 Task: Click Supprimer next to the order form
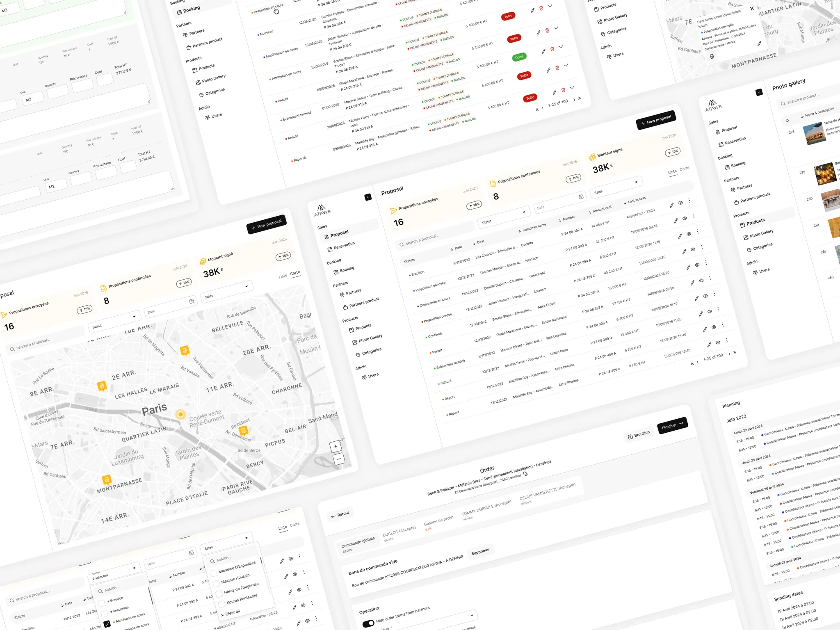coord(480,552)
